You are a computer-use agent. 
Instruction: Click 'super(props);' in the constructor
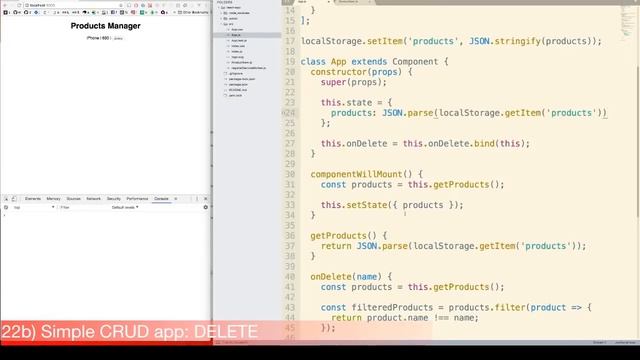tap(353, 82)
